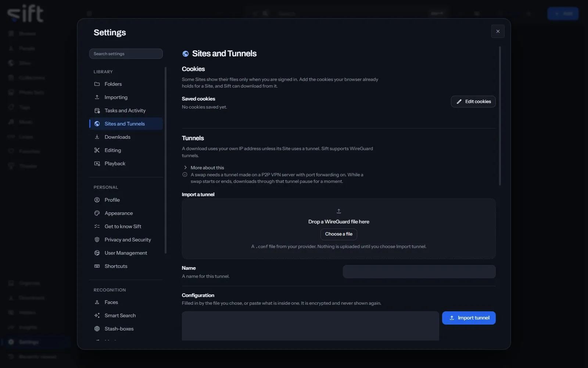588x368 pixels.
Task: Expand the More about this section
Action: coord(203,167)
